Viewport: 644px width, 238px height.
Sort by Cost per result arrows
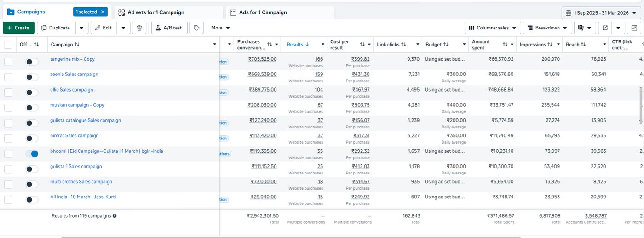[x=362, y=45]
